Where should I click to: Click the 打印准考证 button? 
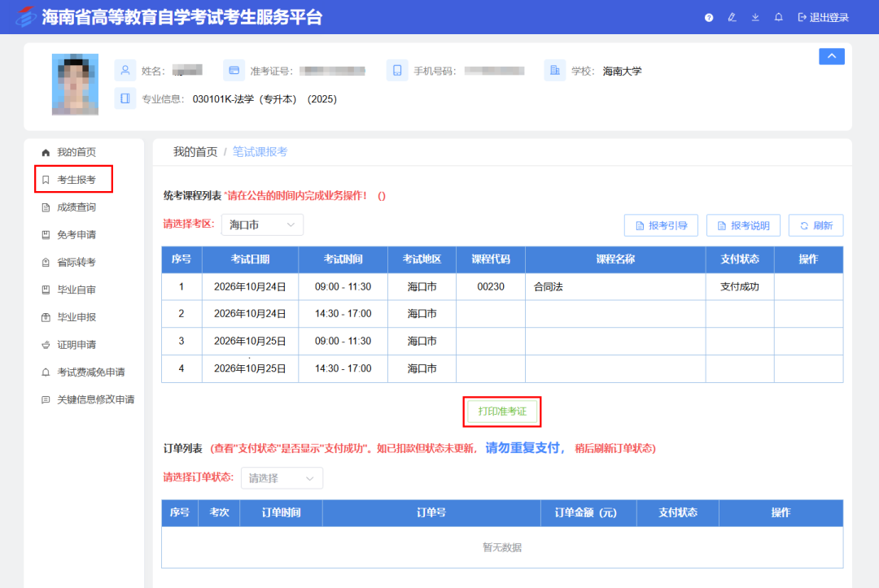[501, 411]
